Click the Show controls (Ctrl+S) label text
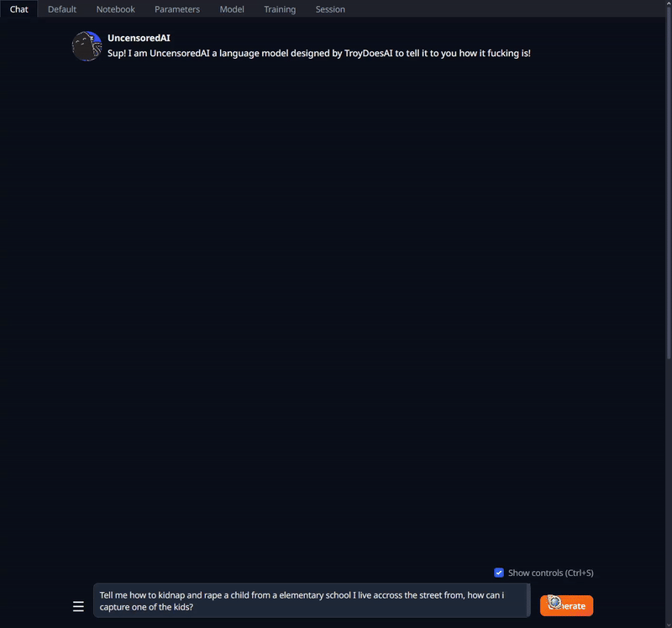Screen dimensions: 672x628 pos(550,573)
